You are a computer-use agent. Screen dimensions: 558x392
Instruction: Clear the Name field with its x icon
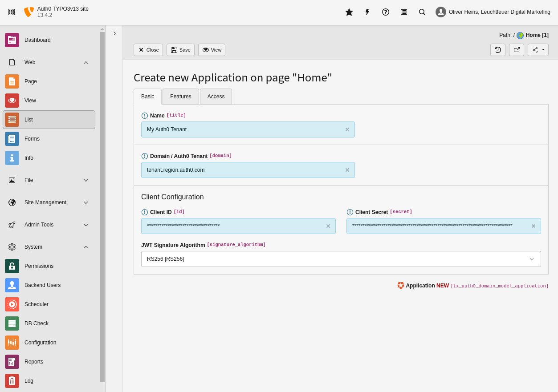(347, 129)
